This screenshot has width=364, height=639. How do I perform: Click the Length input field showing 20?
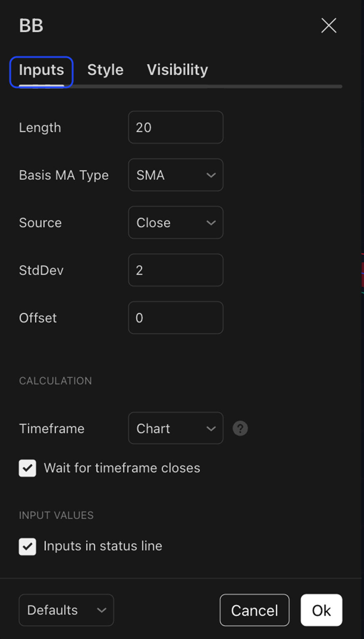click(x=176, y=127)
